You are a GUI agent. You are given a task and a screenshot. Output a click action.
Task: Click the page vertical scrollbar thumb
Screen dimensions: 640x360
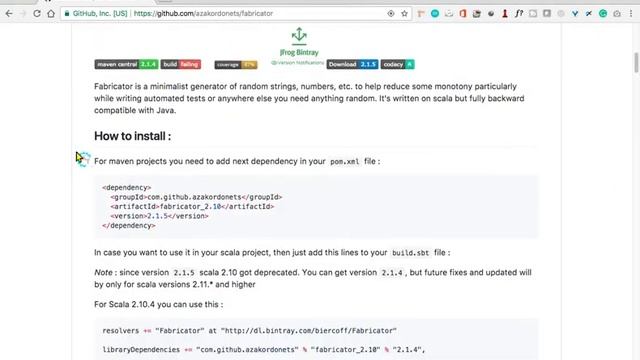(636, 62)
